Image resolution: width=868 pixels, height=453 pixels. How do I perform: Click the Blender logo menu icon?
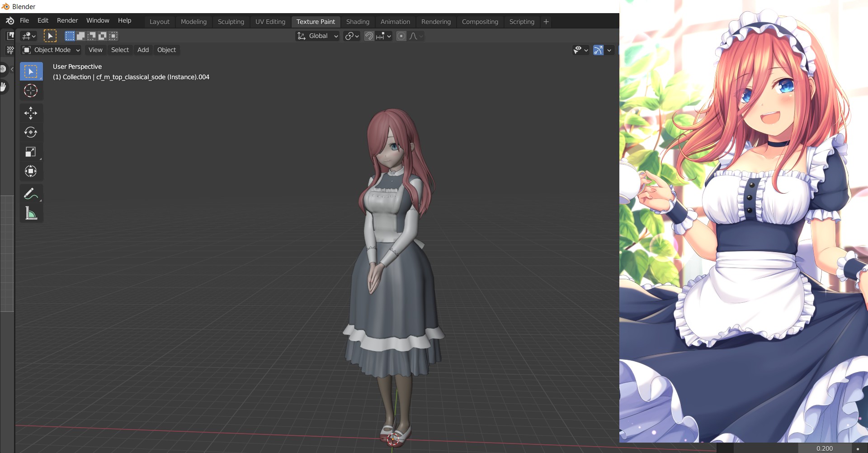click(x=10, y=21)
